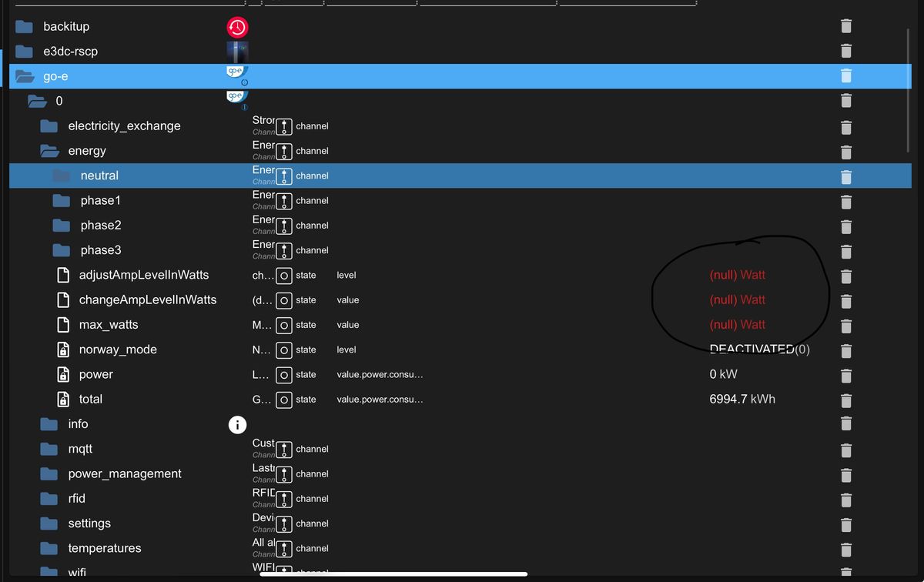Expand the backitup folder

25,26
